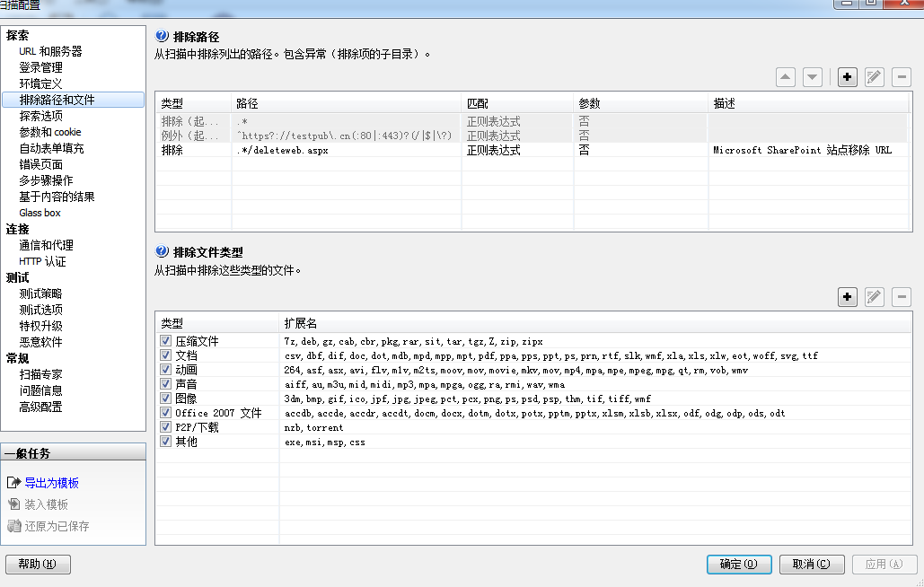Uncheck the Office 2007 文件 type
The image size is (924, 587).
coord(165,413)
